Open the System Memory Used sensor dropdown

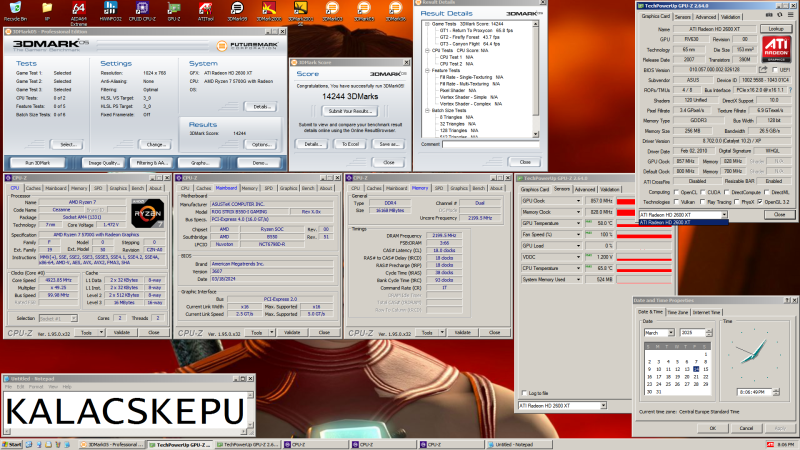(x=578, y=280)
